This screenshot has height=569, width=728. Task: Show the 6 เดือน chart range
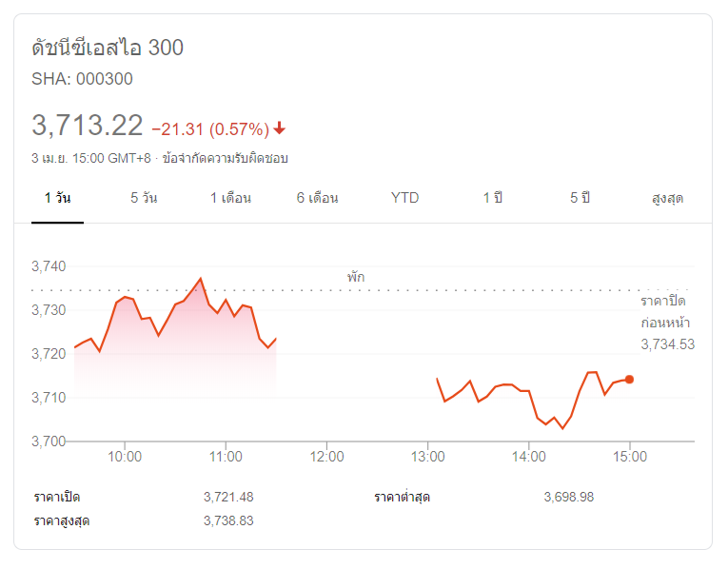317,198
